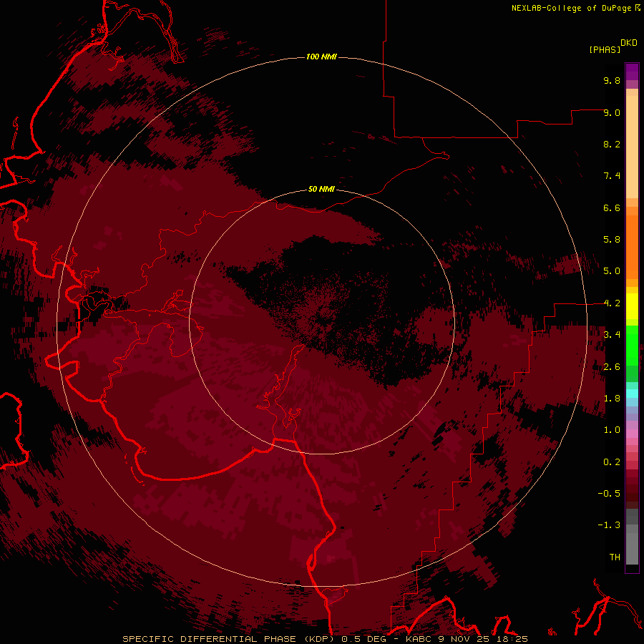Click the KABC 9 NOV 25 18:25 timestamp
This screenshot has width=644, height=644.
pyautogui.click(x=467, y=639)
